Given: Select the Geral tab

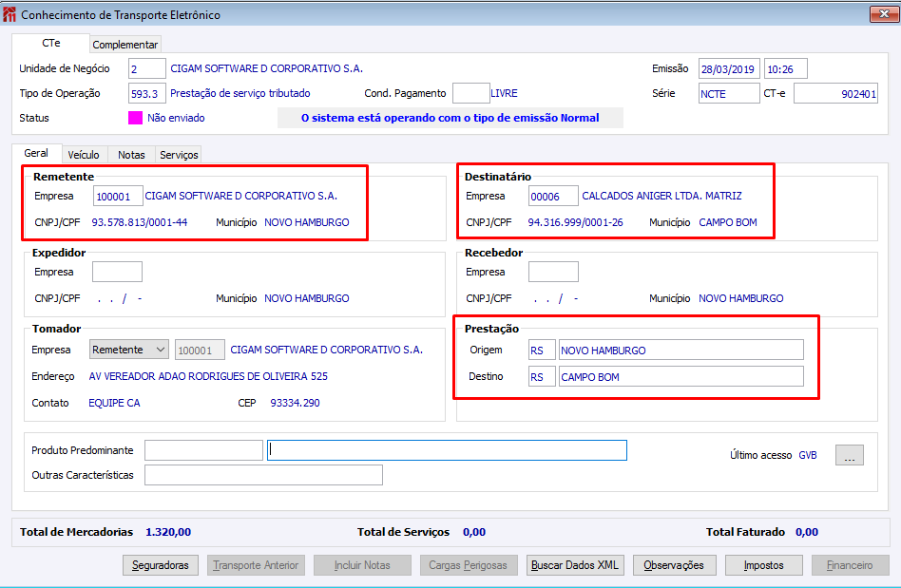Looking at the screenshot, I should [36, 153].
